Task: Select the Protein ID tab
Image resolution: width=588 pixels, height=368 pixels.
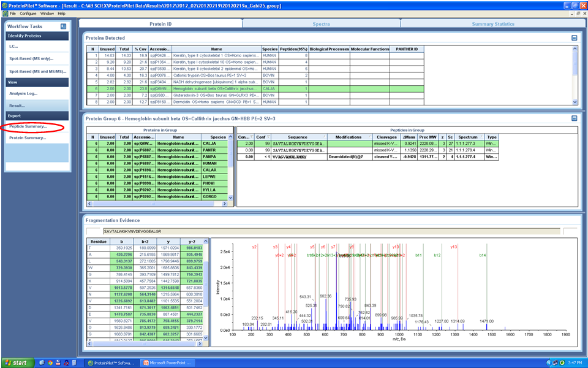Action: pos(160,24)
